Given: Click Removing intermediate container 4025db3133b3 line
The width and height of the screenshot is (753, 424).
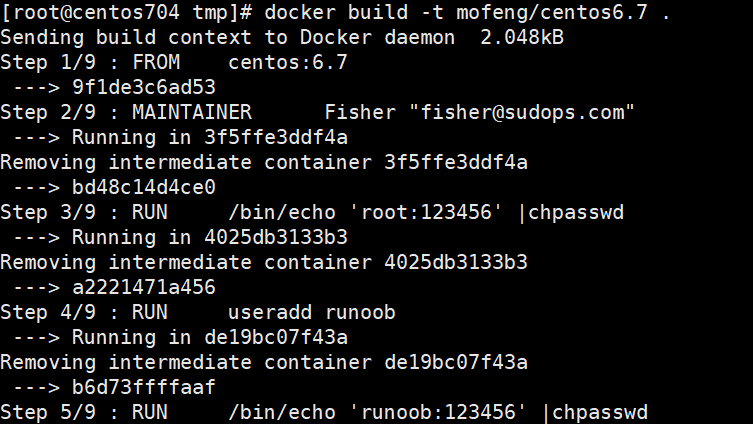Looking at the screenshot, I should tap(264, 262).
